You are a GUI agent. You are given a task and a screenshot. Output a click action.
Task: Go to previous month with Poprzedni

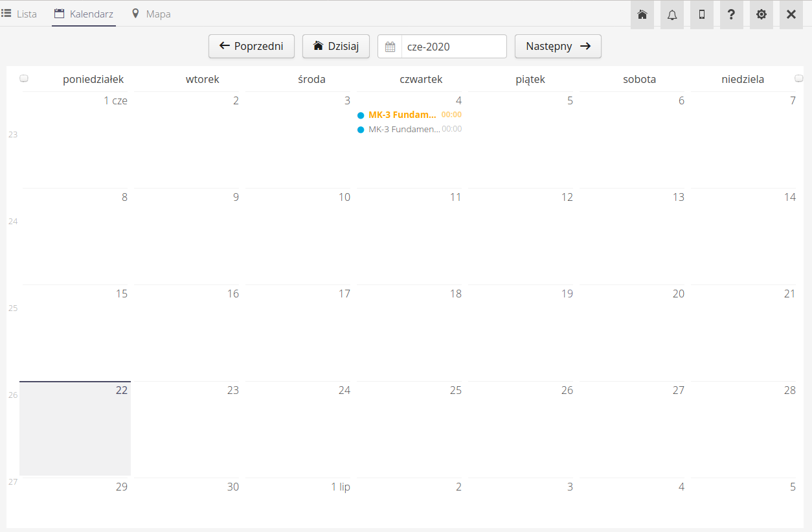[x=251, y=46]
